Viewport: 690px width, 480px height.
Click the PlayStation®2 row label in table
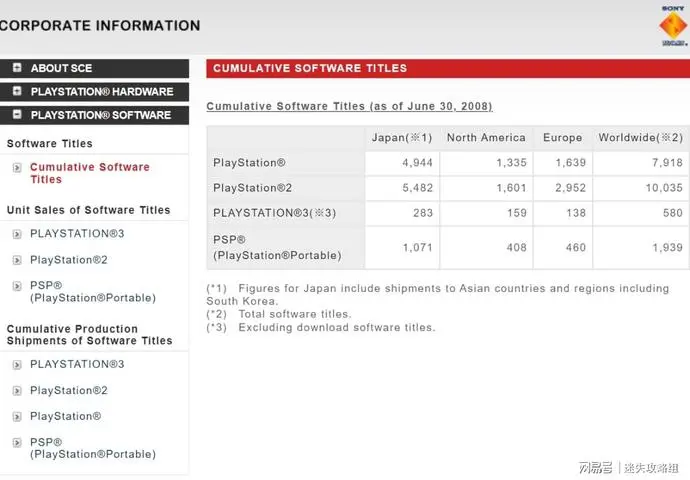pyautogui.click(x=253, y=188)
